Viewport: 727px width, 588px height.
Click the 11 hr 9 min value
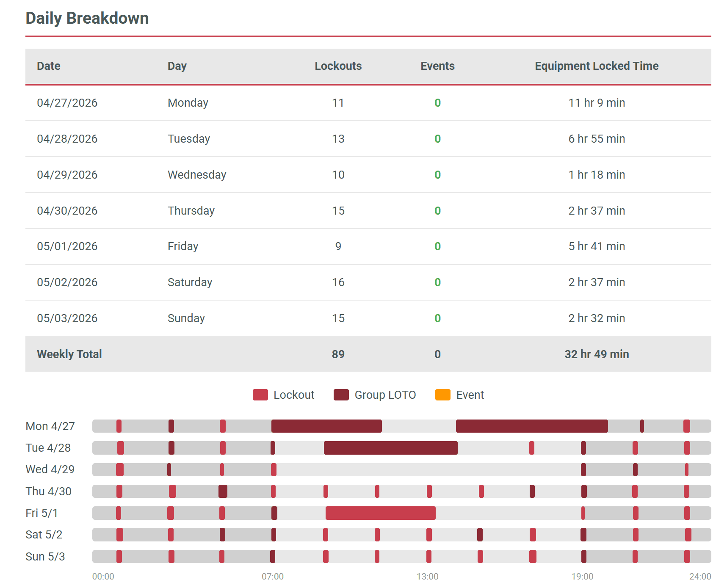click(x=597, y=103)
